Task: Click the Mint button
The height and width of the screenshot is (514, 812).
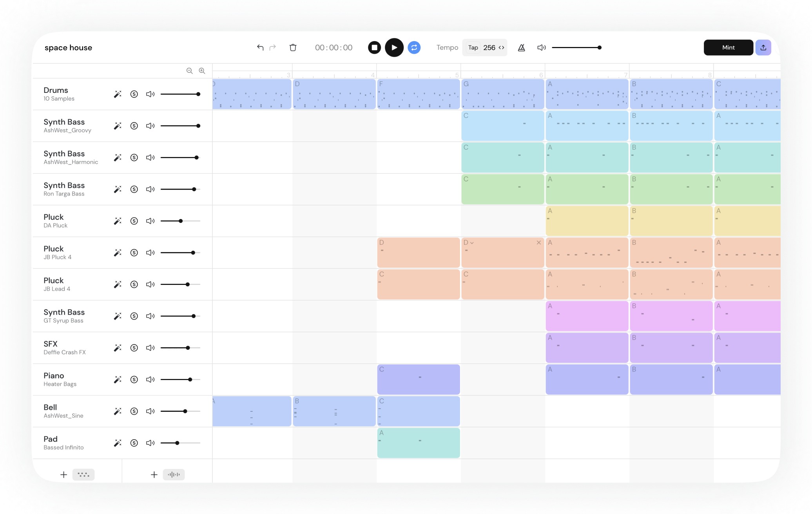Action: point(728,47)
